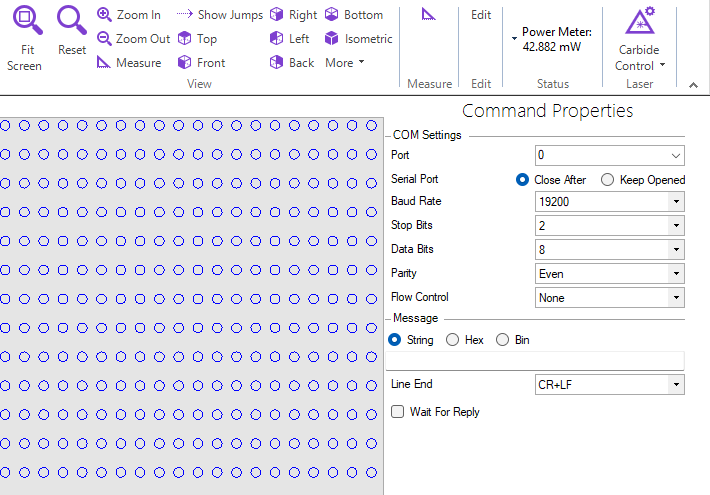710x495 pixels.
Task: Click the Fit Screen magnifier icon
Action: 25,20
